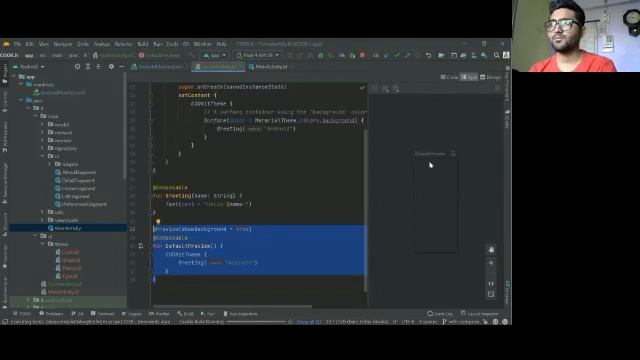Viewport: 640px width, 360px height.
Task: Select DetailFragment in project tree
Action: 75,180
